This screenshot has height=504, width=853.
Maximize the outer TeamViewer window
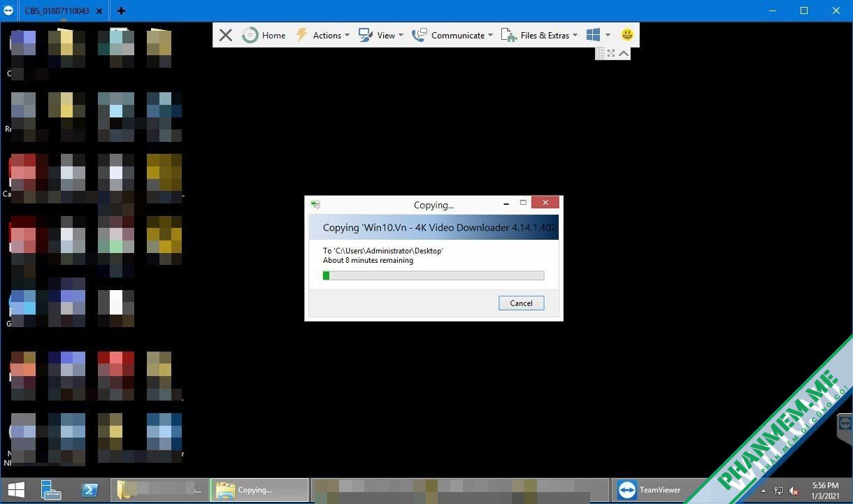tap(804, 10)
